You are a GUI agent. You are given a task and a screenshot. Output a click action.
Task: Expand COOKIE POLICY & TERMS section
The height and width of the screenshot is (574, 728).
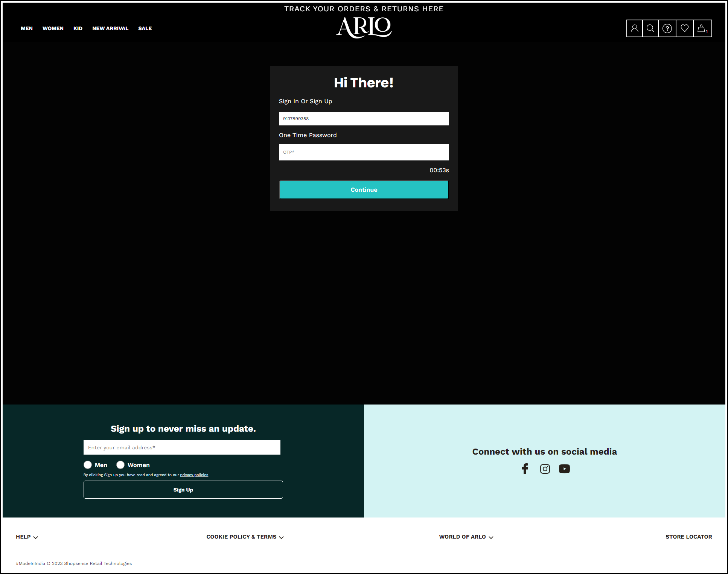[245, 537]
